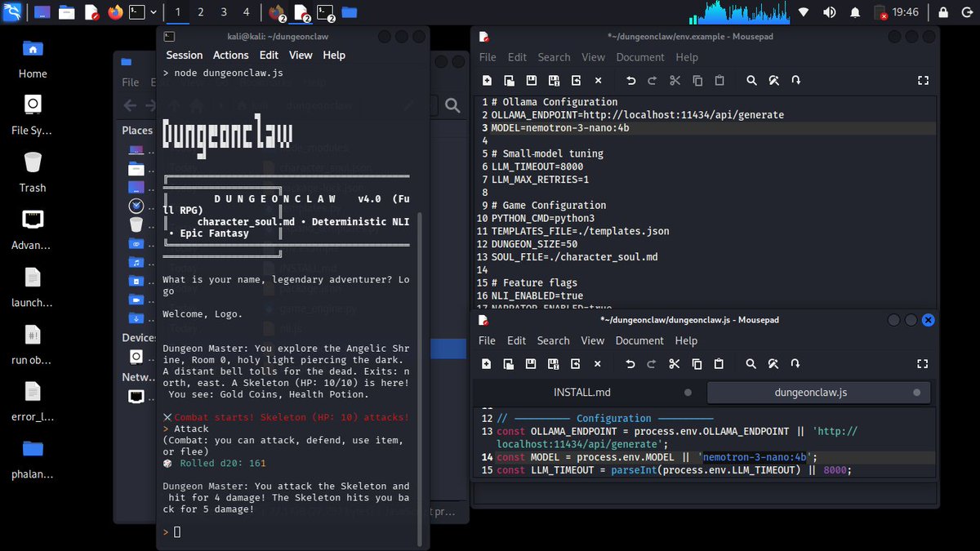Launch Firefox from the top panel

(x=115, y=12)
